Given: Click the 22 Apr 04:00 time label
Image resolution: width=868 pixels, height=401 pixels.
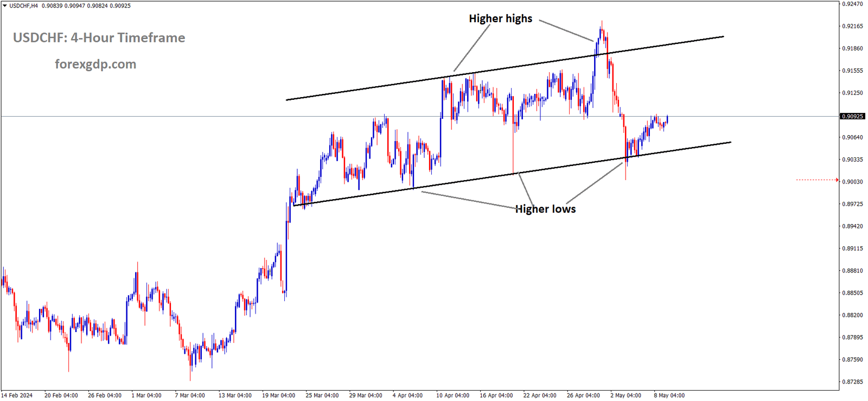Looking at the screenshot, I should click(540, 396).
